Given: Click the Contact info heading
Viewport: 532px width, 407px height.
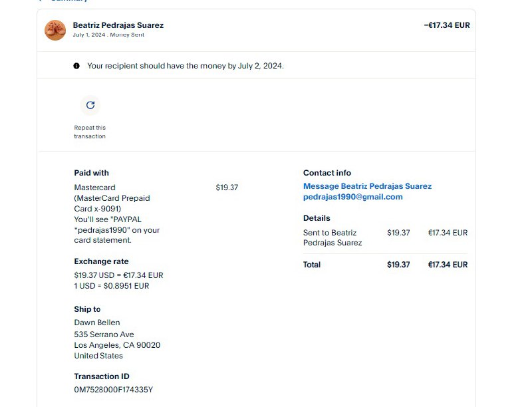Looking at the screenshot, I should pyautogui.click(x=327, y=173).
